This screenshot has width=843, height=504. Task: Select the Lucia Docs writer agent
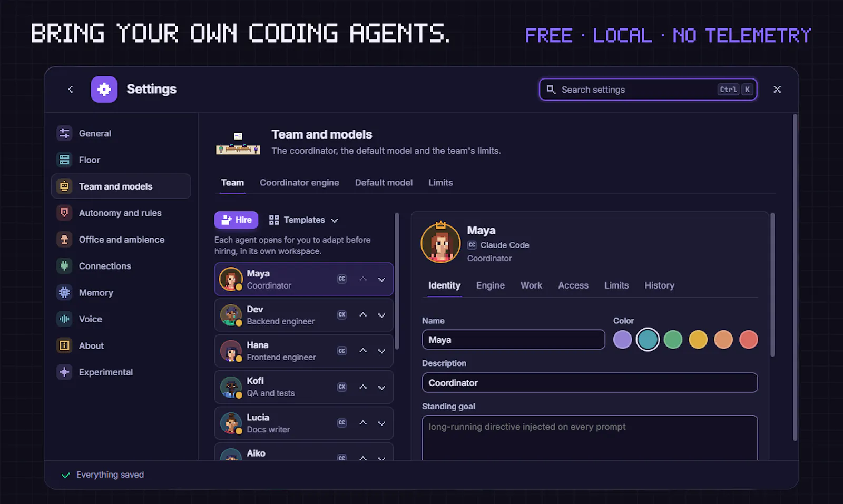point(303,423)
